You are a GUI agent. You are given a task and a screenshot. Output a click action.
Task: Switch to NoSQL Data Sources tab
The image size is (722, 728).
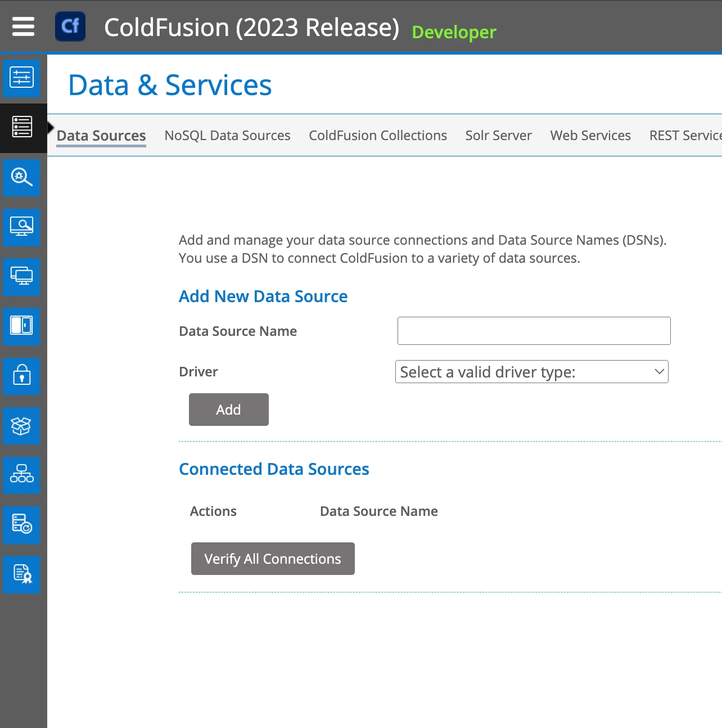pos(227,136)
